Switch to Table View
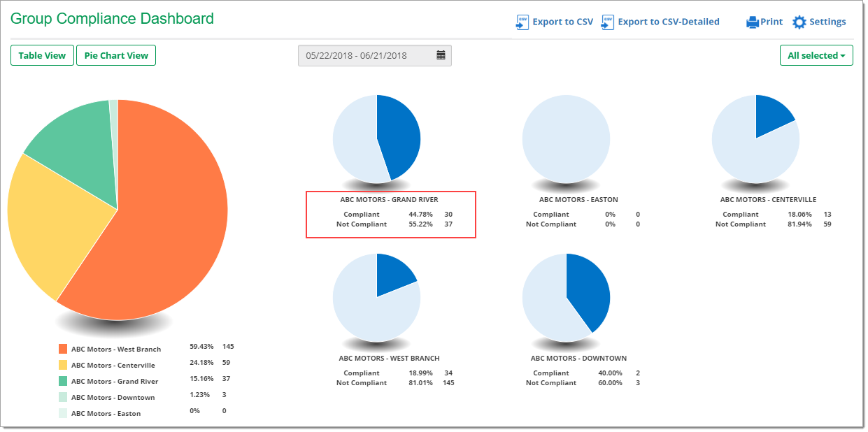The image size is (868, 432). [x=42, y=55]
